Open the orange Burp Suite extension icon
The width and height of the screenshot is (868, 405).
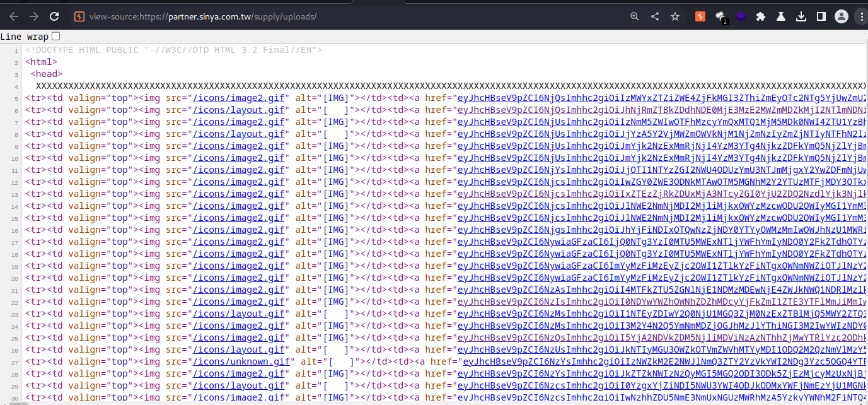(700, 16)
